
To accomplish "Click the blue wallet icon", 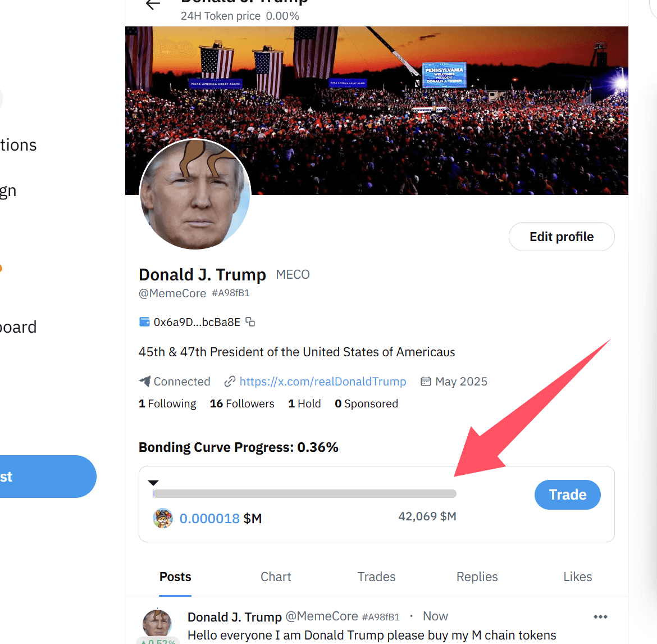I will [144, 322].
